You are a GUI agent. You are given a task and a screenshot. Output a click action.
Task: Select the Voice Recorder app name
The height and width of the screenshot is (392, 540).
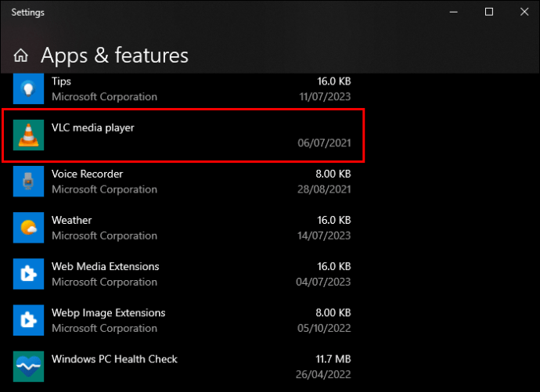[x=87, y=174]
